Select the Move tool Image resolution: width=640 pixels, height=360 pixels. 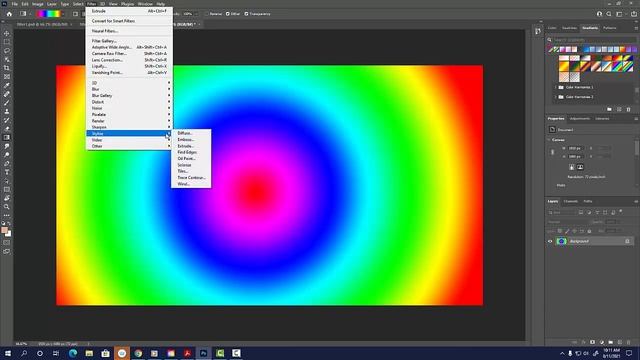(7, 33)
